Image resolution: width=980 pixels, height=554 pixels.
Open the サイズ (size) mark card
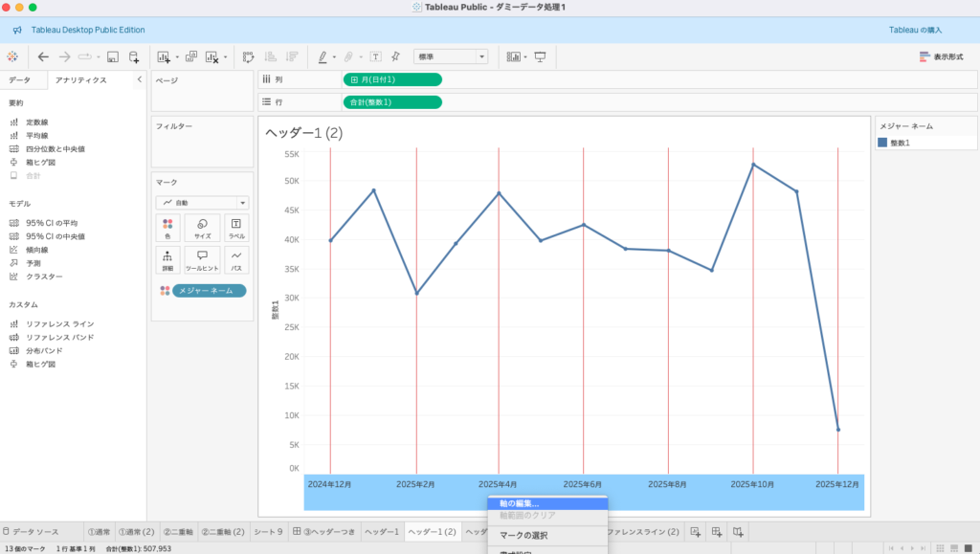[x=202, y=228]
